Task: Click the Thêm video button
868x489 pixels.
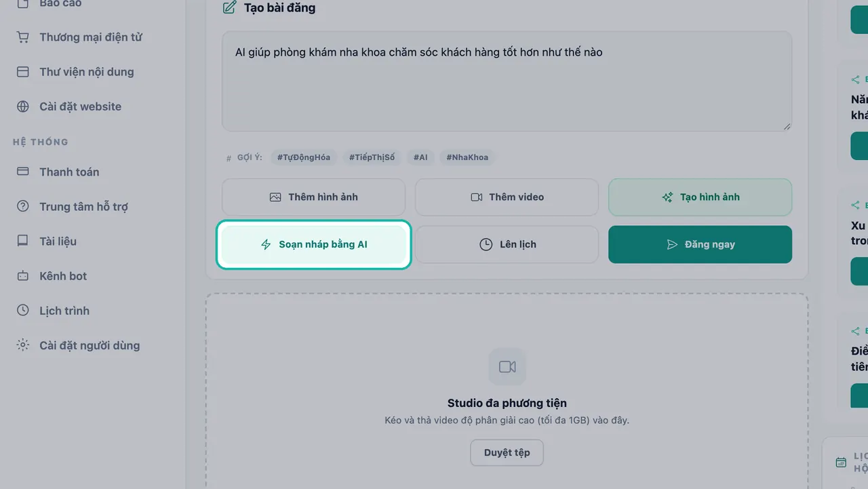Action: click(x=507, y=197)
